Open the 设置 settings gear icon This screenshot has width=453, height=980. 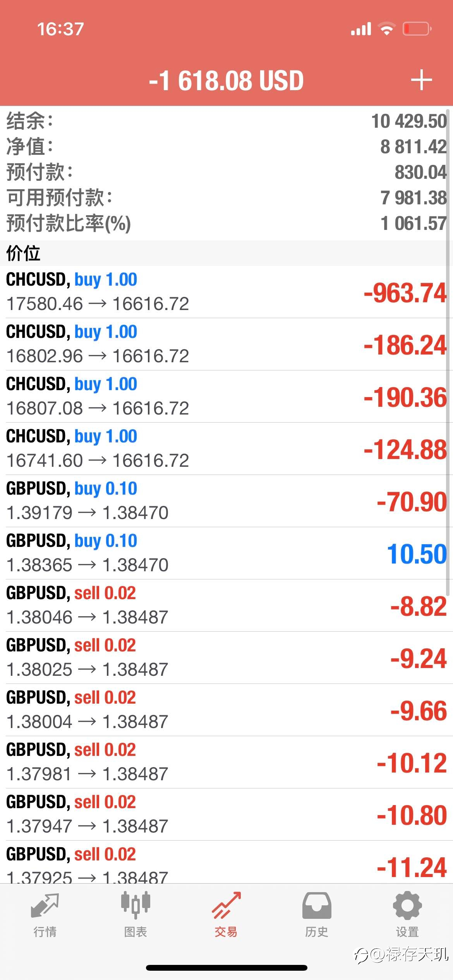tap(407, 906)
